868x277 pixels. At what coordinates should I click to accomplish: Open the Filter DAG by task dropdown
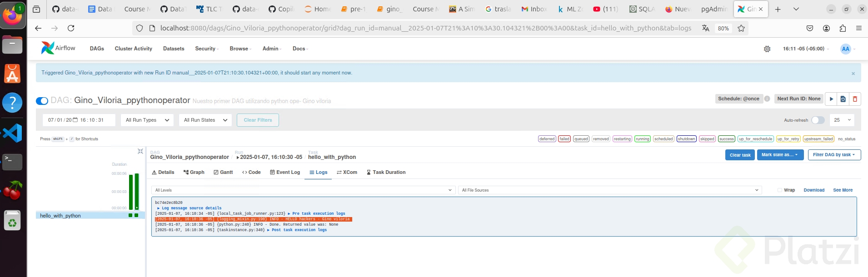(834, 155)
